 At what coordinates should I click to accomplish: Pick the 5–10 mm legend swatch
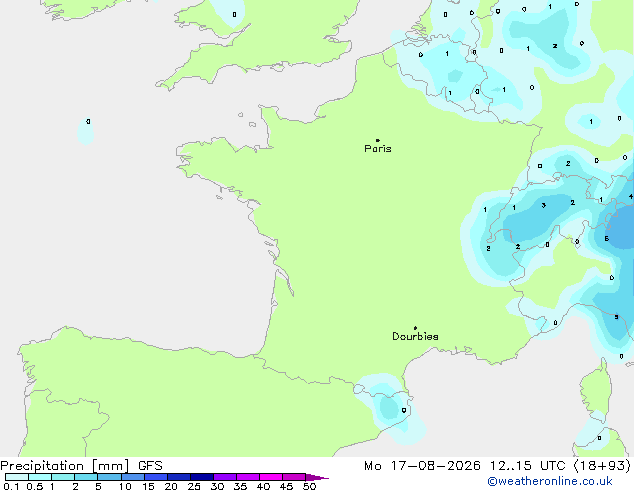click(109, 477)
